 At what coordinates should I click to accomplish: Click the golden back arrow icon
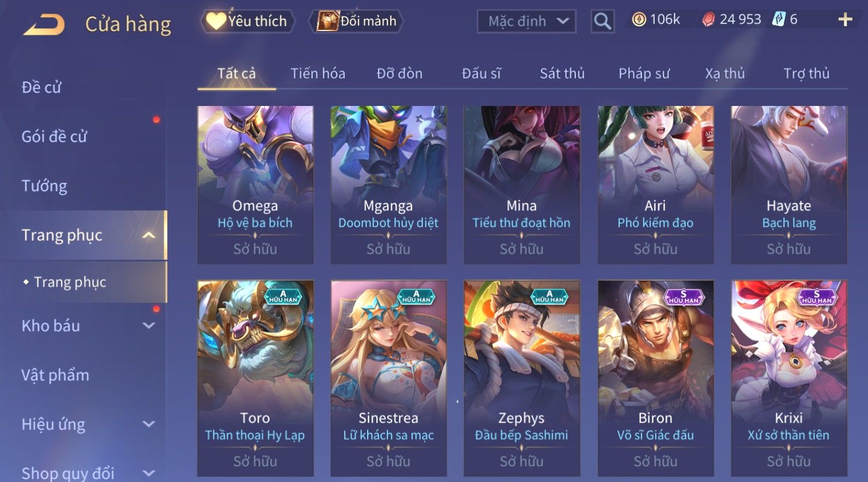coord(44,25)
